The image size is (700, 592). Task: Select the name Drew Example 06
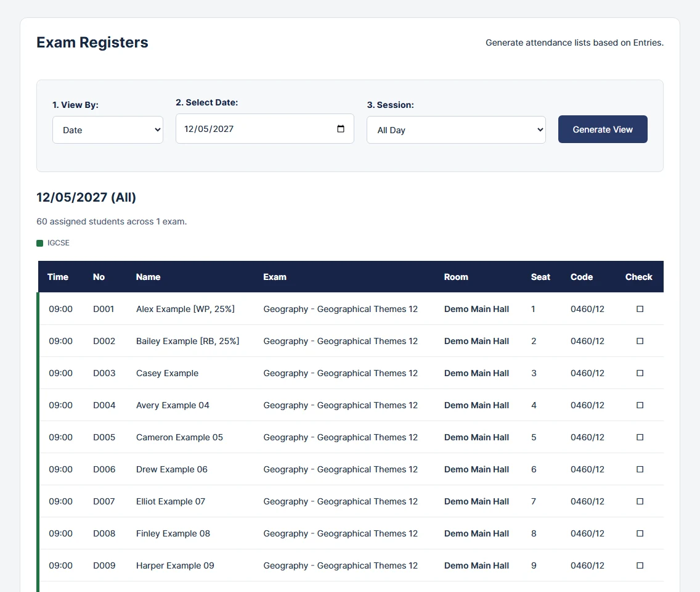(172, 469)
